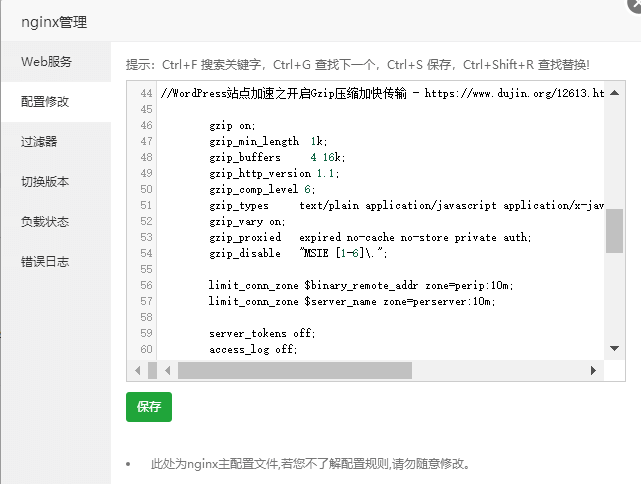Click the vertical scrollbar down arrow

pos(614,349)
